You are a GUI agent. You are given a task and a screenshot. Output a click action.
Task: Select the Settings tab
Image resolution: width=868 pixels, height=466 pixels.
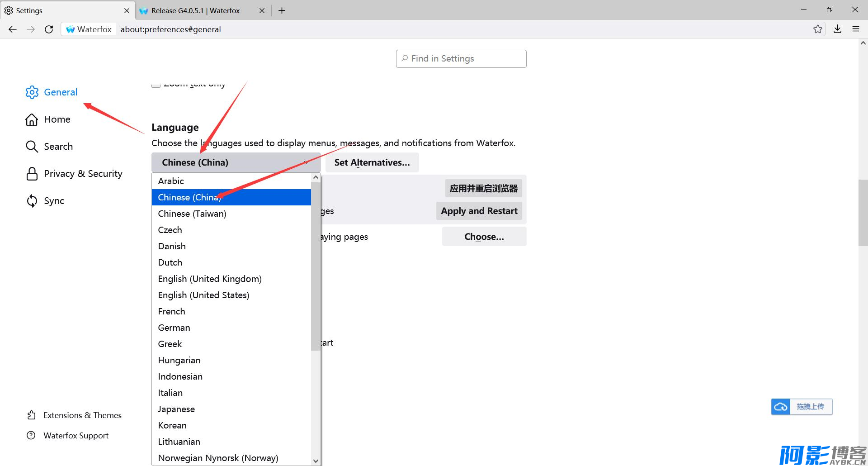pyautogui.click(x=68, y=10)
